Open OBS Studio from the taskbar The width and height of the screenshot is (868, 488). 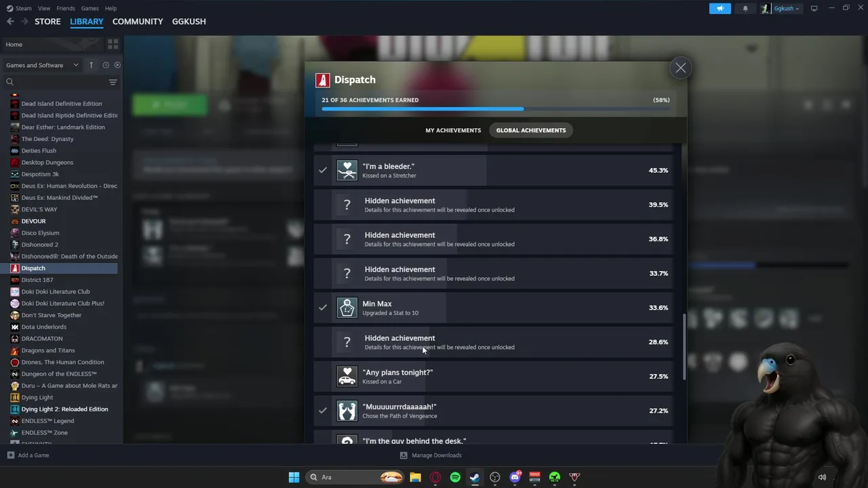pos(495,477)
